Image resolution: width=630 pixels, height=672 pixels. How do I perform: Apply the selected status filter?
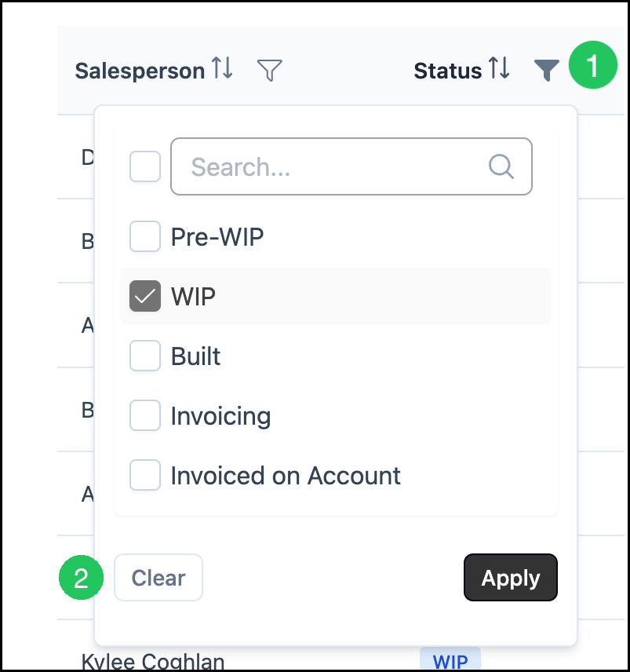(x=511, y=577)
